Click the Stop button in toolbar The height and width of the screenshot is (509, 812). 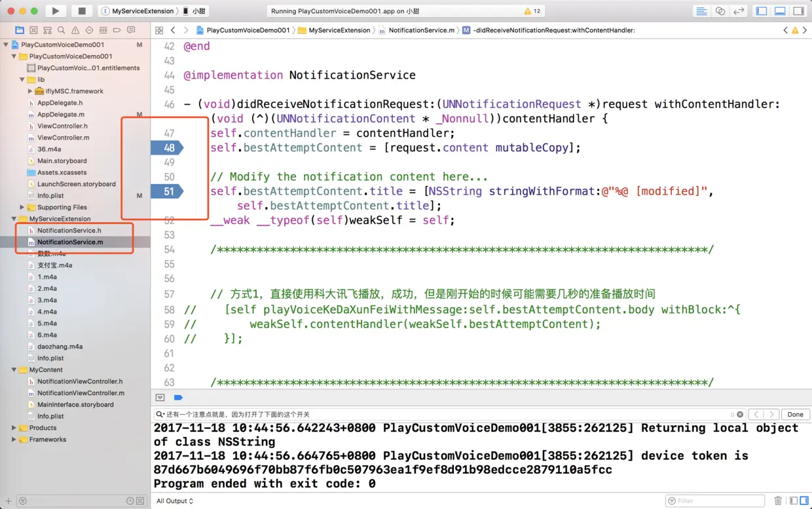click(81, 10)
